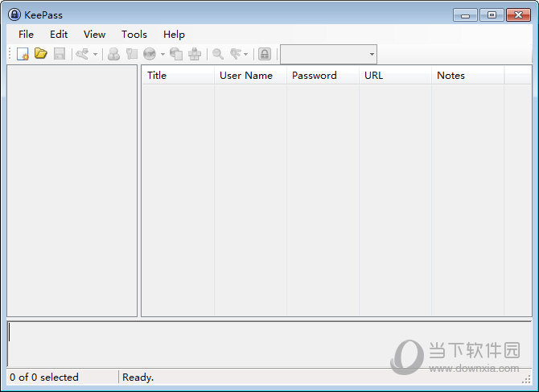The image size is (539, 392).
Task: Sort by the URL column header
Action: [x=395, y=76]
